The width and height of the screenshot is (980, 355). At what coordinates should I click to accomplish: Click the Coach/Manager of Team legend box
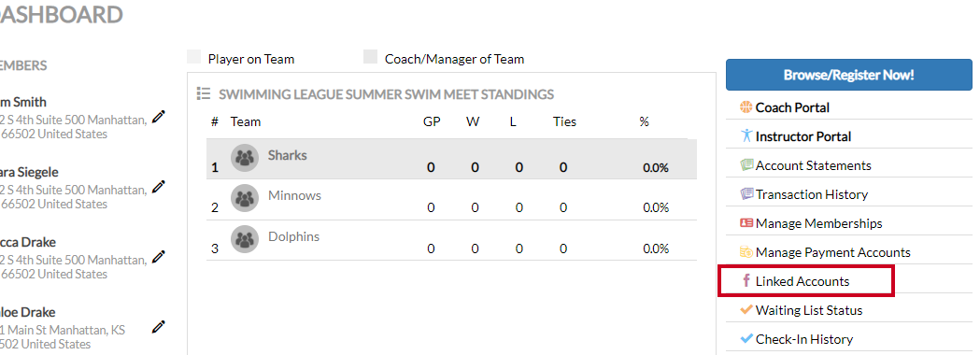[x=371, y=58]
